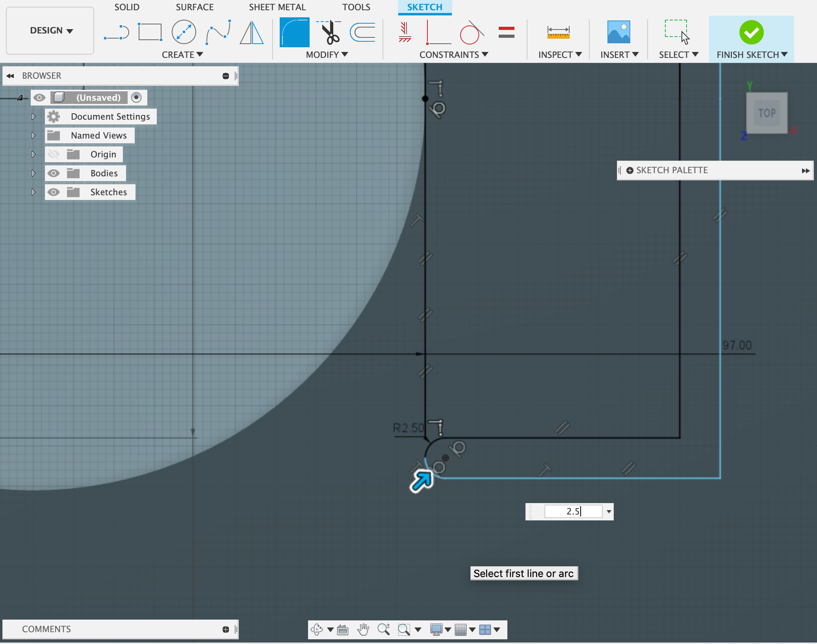Apply the Equal constraint
This screenshot has width=817, height=644.
pos(506,31)
